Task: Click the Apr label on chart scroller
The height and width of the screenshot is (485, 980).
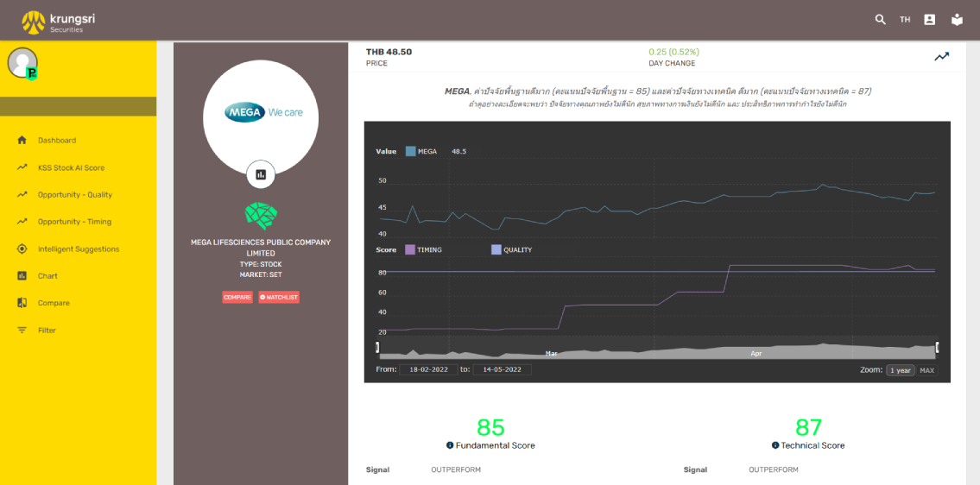Action: (x=756, y=353)
